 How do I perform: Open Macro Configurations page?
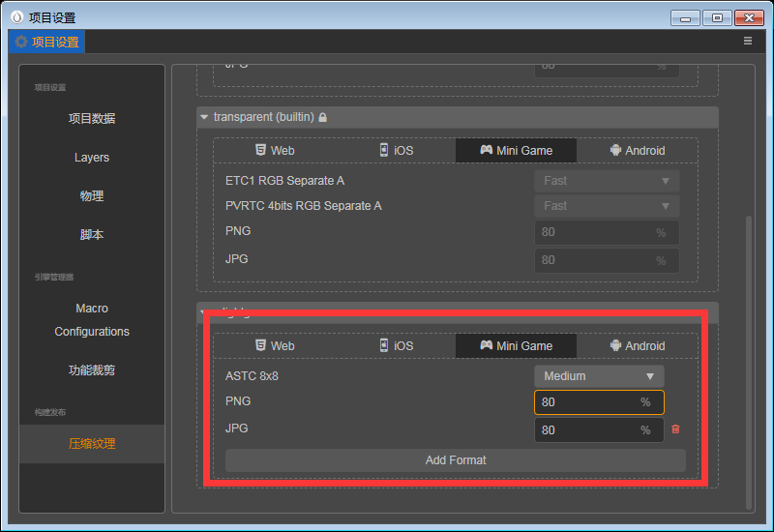pos(92,320)
